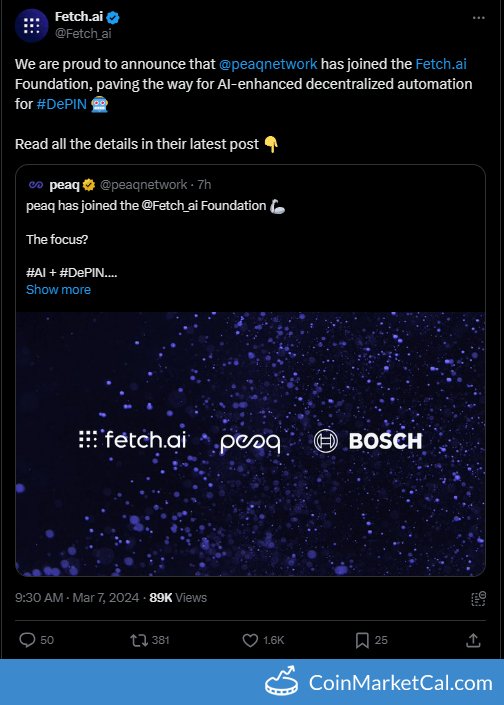Open the @peaqnetwork mention link

pyautogui.click(x=268, y=64)
